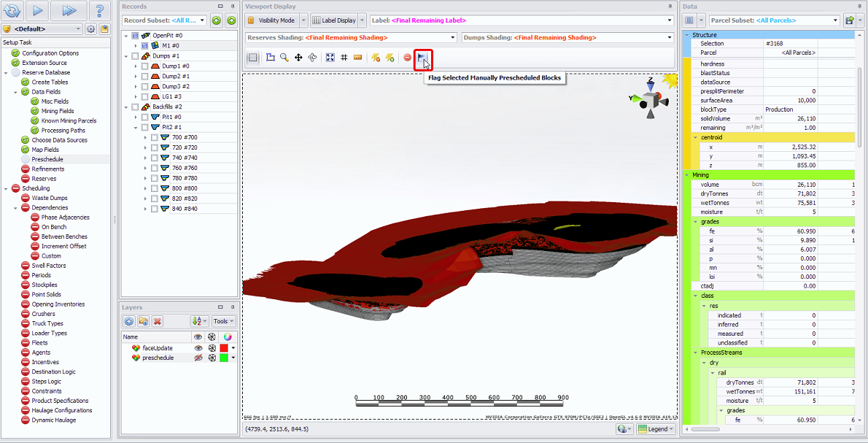Screen dimensions: 868x443
Task: Toggle the grid hash icon
Action: click(x=344, y=58)
